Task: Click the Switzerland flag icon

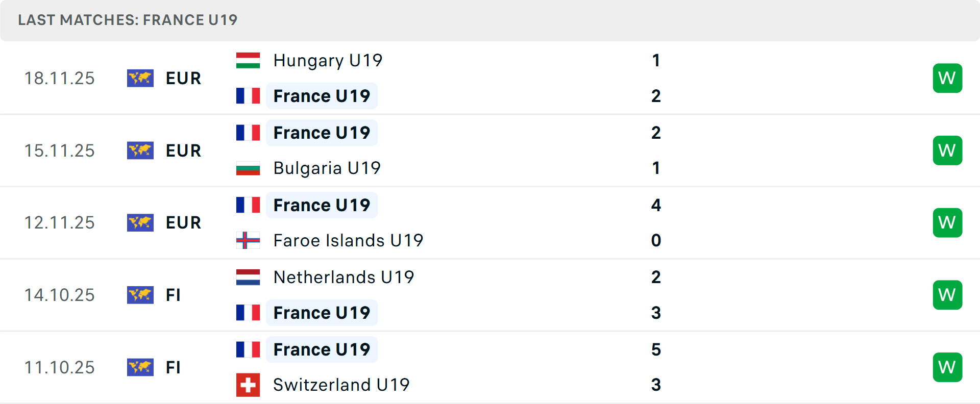Action: 248,385
